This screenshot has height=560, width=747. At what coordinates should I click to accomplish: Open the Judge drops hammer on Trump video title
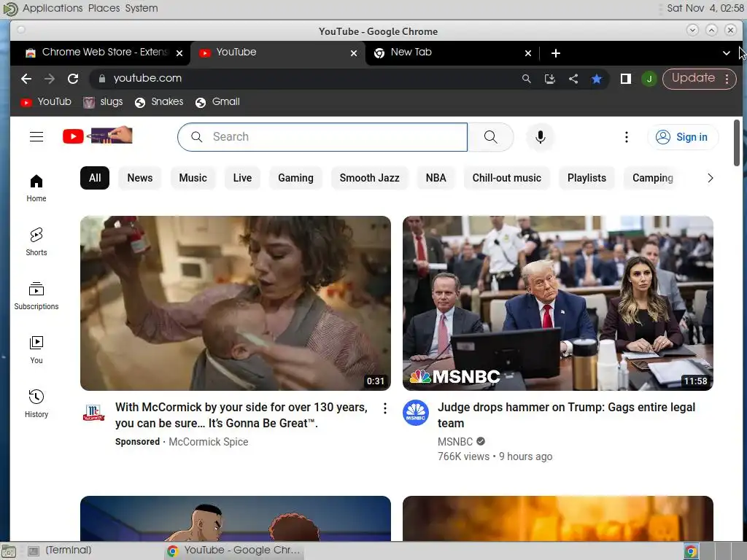pos(566,415)
